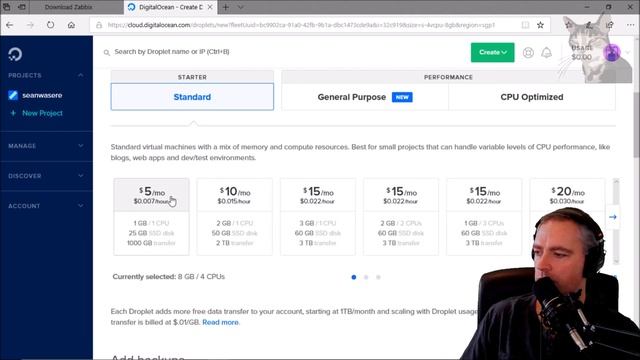
Task: Open a new browser tab
Action: (225, 7)
